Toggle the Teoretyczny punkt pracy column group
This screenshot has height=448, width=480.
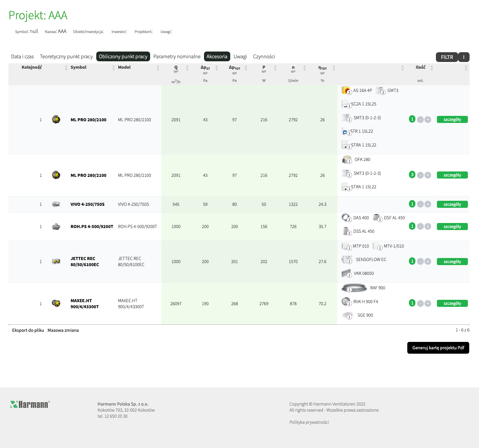[66, 57]
